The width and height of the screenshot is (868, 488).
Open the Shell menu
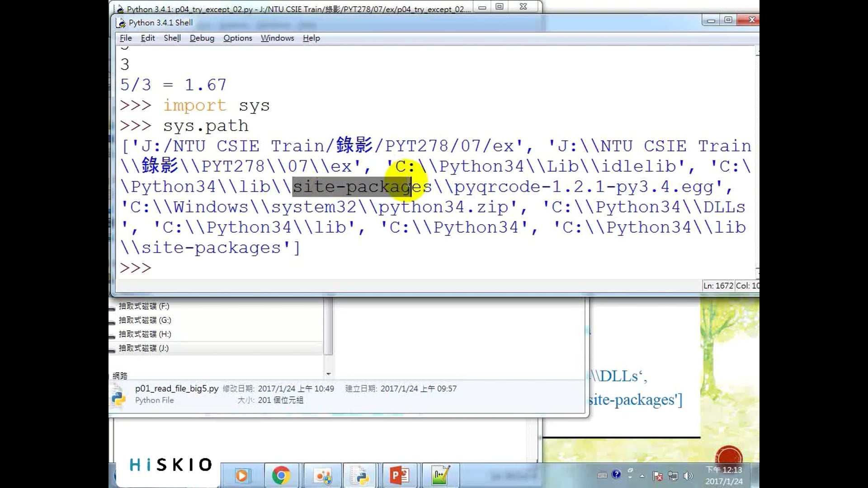tap(172, 38)
